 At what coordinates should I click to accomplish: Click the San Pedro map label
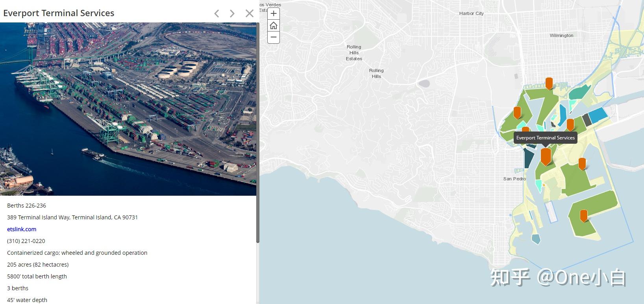(x=514, y=179)
